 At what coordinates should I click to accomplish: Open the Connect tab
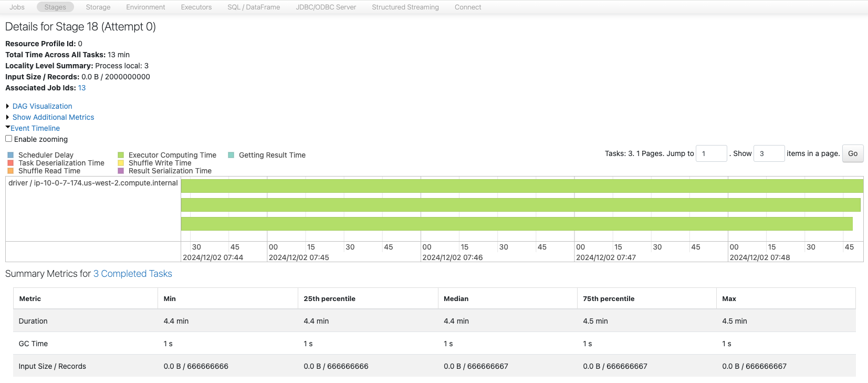pyautogui.click(x=468, y=7)
